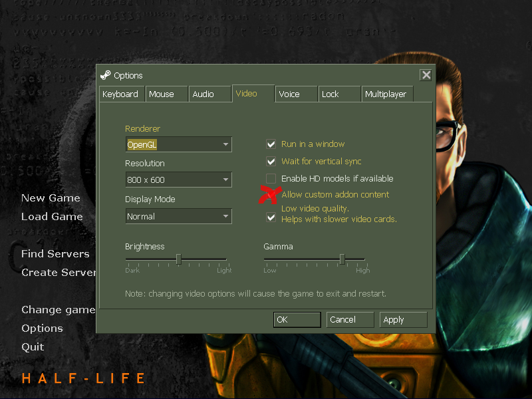Click the Steam logo icon in Options title
Image resolution: width=532 pixels, height=399 pixels.
pos(106,75)
